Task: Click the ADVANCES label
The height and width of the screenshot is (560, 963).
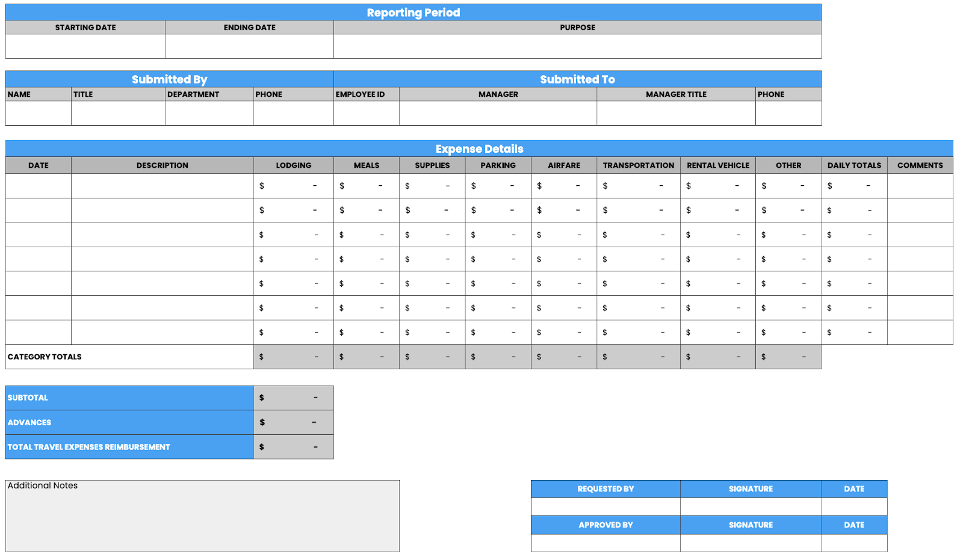Action: tap(29, 422)
